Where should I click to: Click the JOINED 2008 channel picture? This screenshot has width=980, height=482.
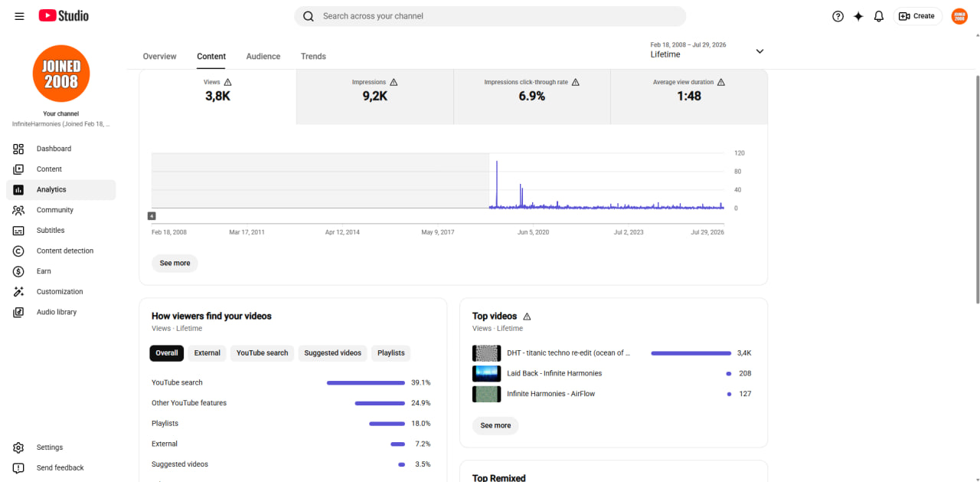(x=61, y=73)
